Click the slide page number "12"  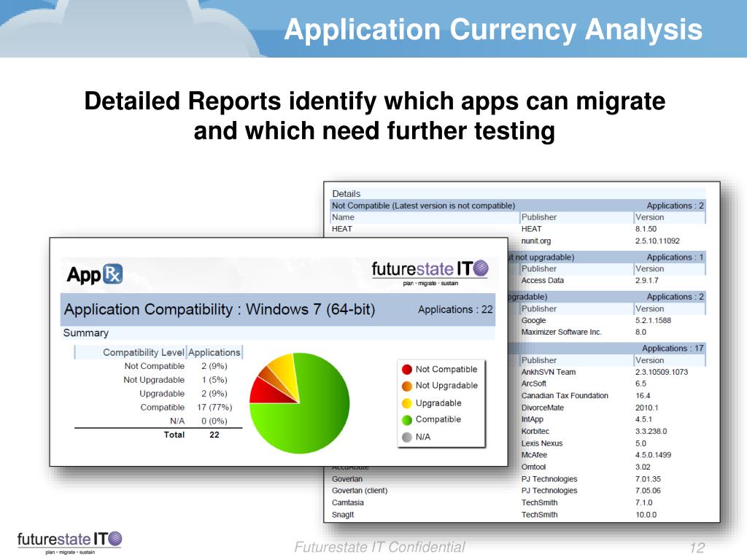[x=697, y=548]
